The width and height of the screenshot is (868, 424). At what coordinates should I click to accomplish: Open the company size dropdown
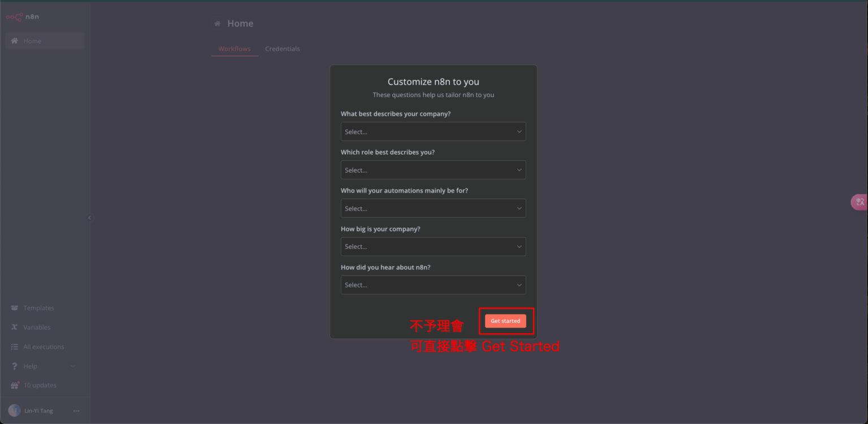point(433,247)
